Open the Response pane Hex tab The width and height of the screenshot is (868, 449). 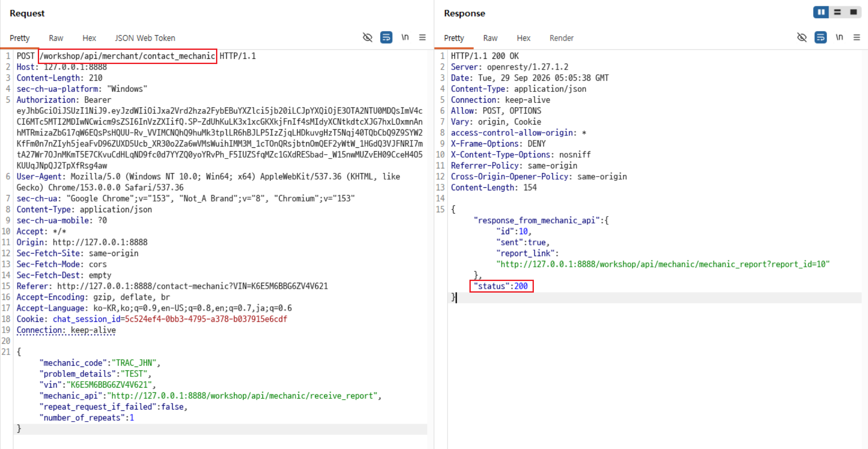(x=524, y=38)
